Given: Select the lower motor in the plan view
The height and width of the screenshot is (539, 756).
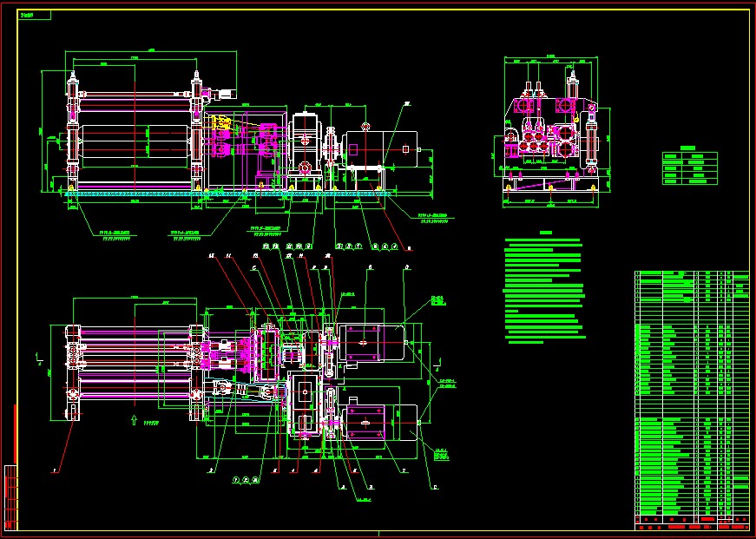Looking at the screenshot, I should [381, 423].
